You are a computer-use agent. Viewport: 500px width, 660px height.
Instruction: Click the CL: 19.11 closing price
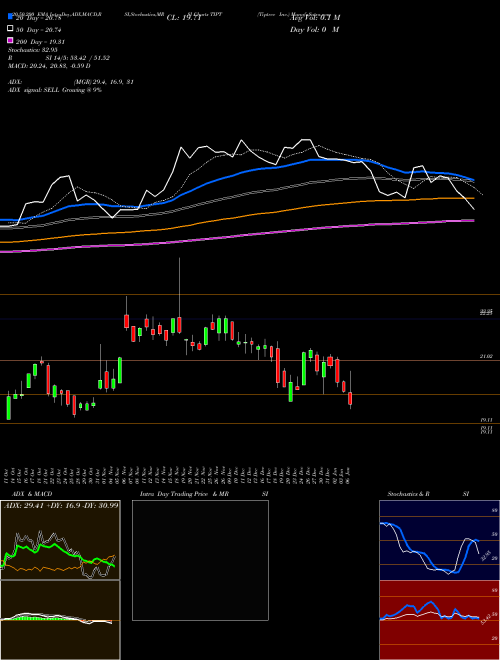184,18
